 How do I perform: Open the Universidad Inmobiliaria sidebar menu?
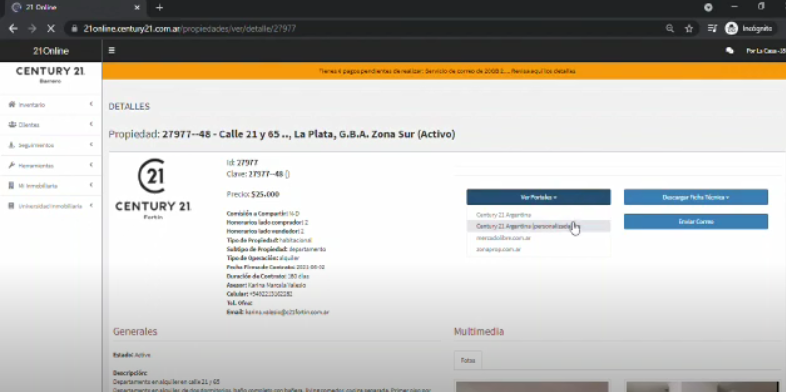click(51, 206)
